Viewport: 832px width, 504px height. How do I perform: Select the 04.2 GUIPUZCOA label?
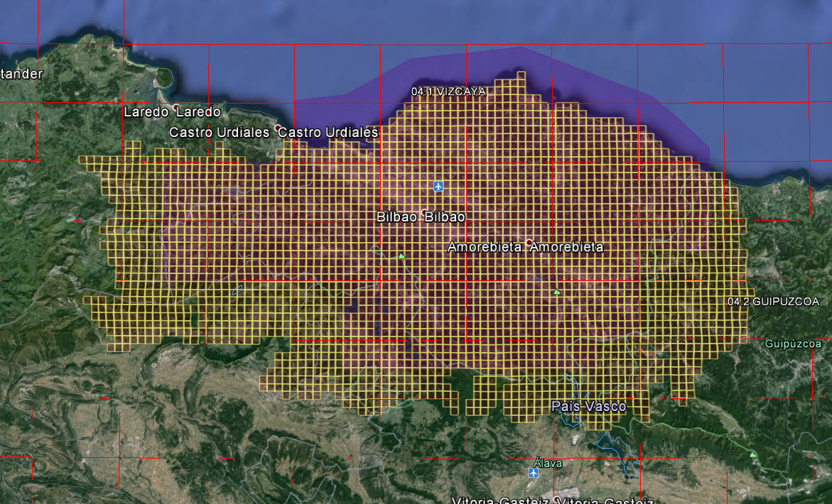pyautogui.click(x=773, y=302)
